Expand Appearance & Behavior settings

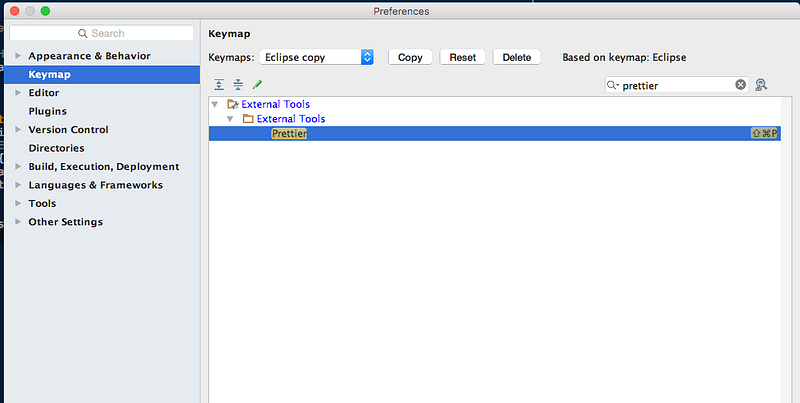coord(18,56)
